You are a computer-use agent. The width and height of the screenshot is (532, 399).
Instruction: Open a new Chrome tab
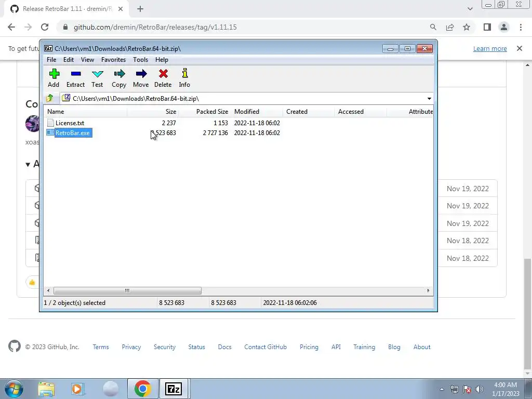[140, 9]
